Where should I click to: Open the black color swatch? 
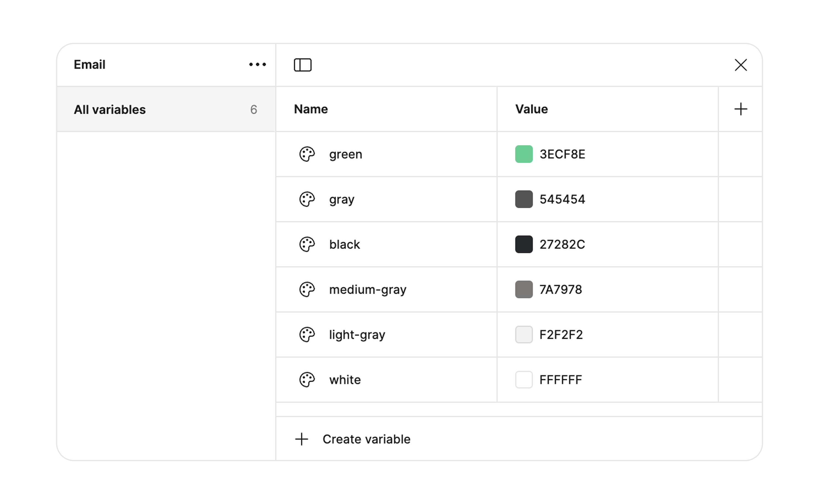[x=523, y=245]
